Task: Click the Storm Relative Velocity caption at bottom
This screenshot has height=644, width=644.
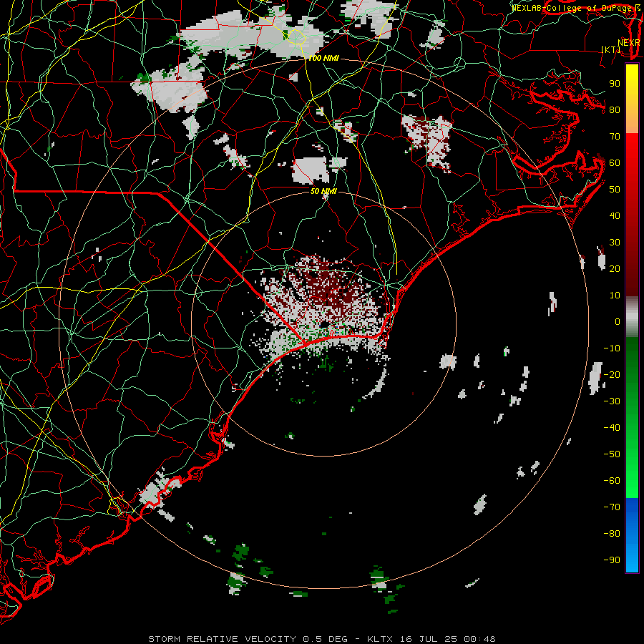Action: coord(321,639)
